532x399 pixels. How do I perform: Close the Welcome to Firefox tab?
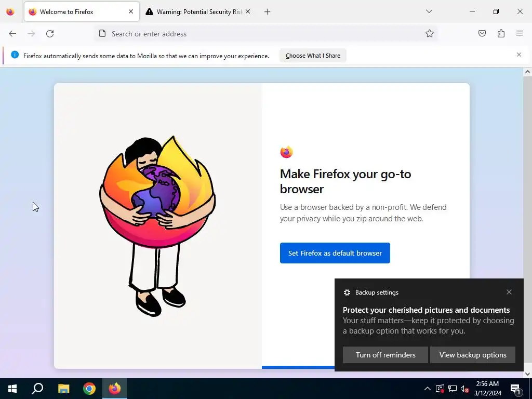click(x=131, y=12)
